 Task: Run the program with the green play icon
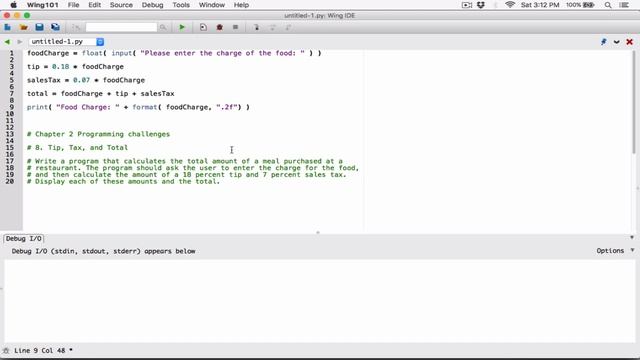[x=182, y=27]
